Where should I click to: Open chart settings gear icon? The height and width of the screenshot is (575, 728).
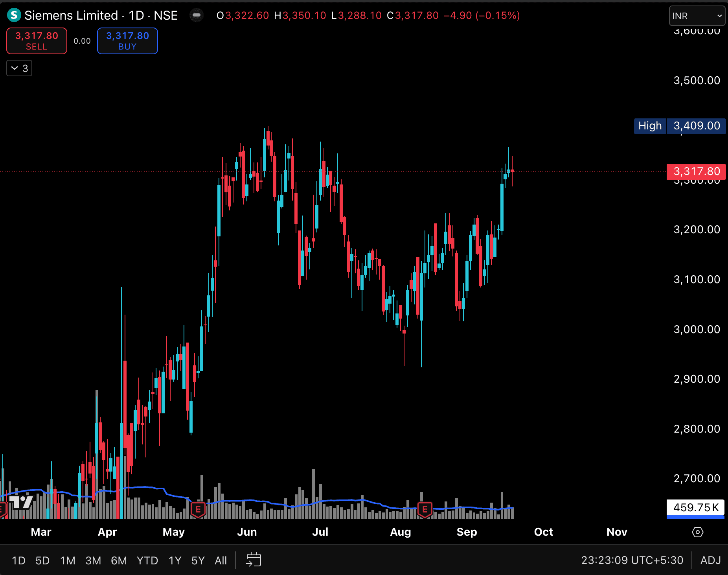click(698, 532)
